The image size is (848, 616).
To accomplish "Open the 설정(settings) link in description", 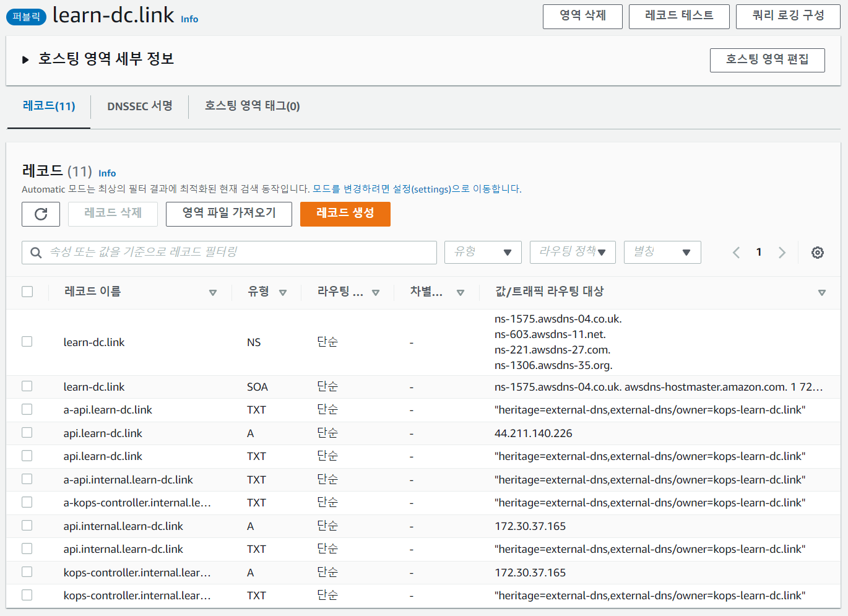I will coord(422,189).
